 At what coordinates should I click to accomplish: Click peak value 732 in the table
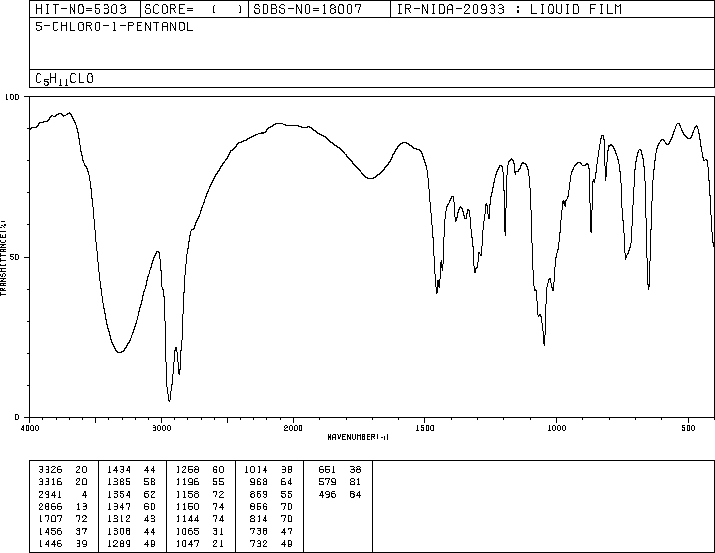[259, 544]
